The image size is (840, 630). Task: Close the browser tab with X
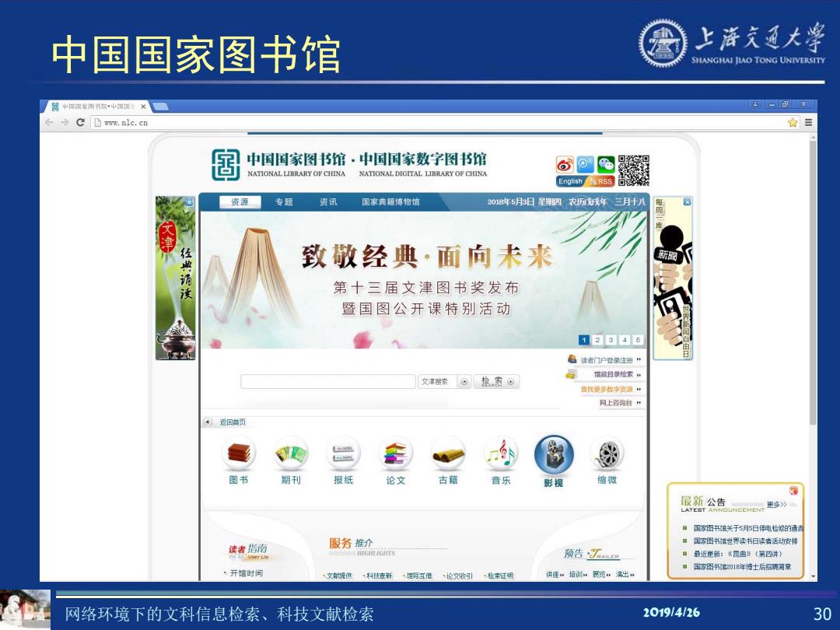(x=143, y=107)
